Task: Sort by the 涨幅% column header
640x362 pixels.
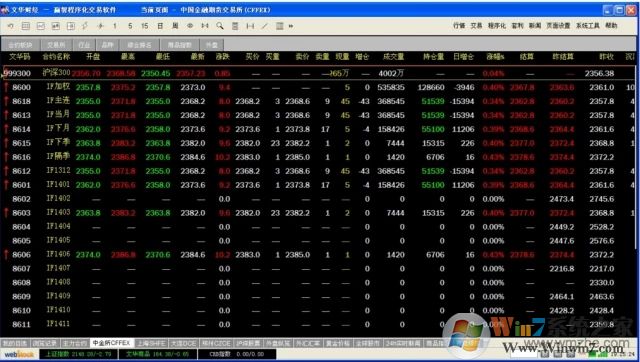Action: pos(495,57)
